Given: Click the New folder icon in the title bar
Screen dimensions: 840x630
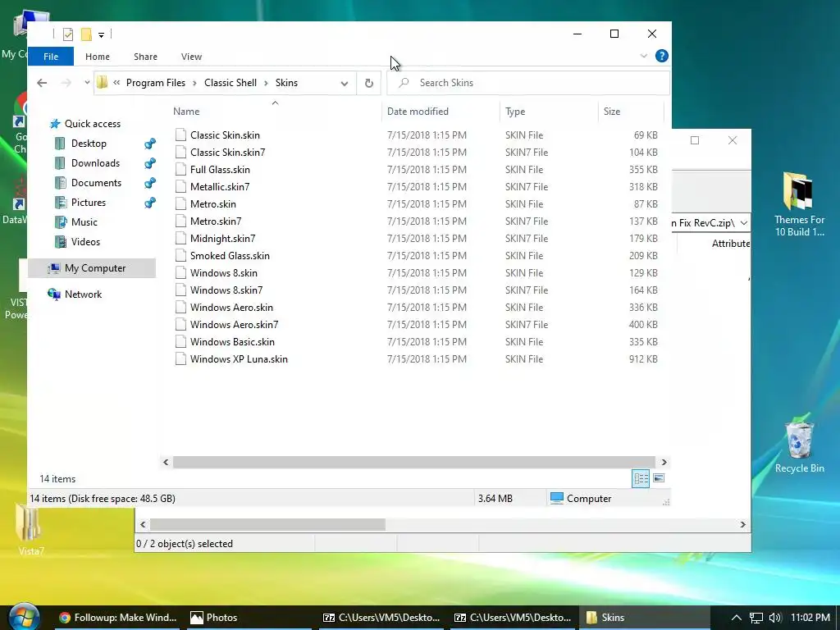Looking at the screenshot, I should point(86,34).
